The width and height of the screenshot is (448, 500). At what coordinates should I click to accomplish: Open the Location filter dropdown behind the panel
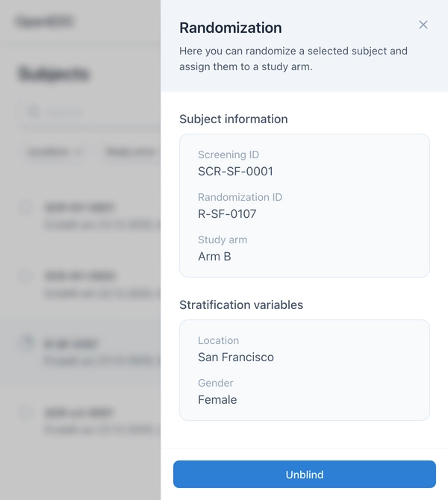click(52, 152)
